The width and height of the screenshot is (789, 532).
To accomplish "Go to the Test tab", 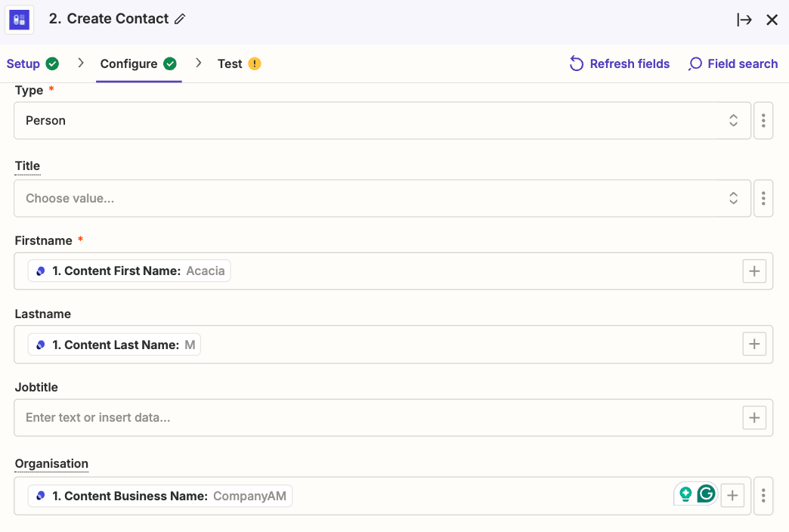I will (230, 64).
